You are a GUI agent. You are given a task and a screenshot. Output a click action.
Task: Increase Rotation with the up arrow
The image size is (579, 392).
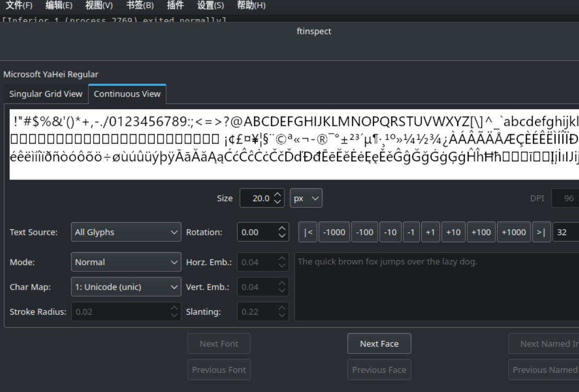coord(282,228)
